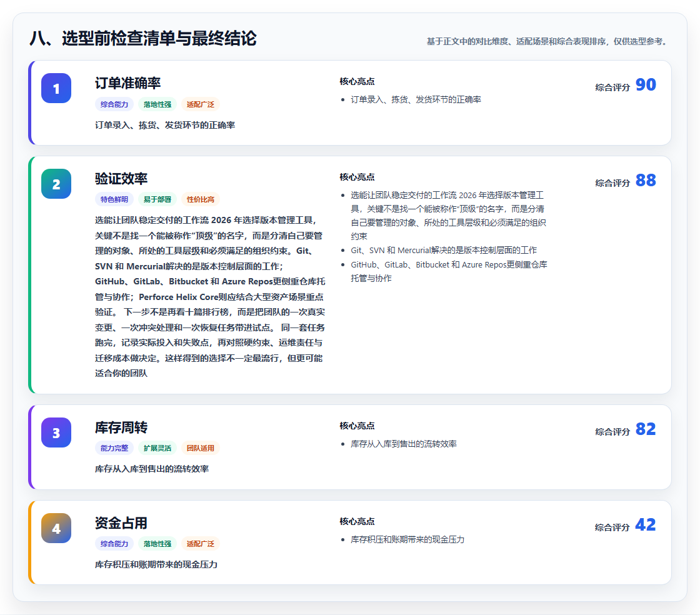
Task: Click bullet Git、SVN 和 Mercurial解决的是版本控制层面的工作
Action: tap(444, 251)
